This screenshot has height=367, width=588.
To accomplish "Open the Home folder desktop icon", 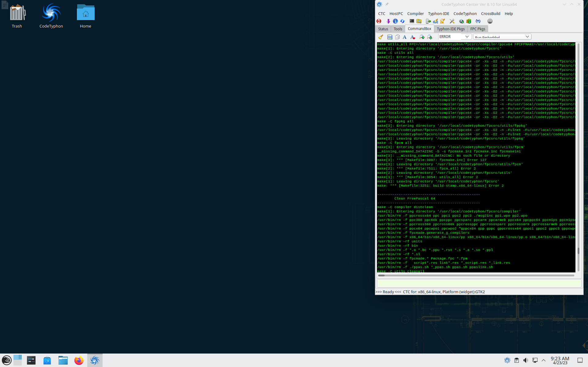I will [85, 16].
